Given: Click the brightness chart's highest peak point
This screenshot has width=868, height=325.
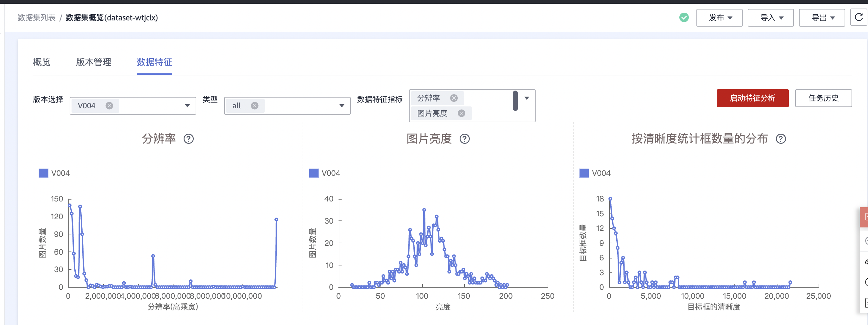Looking at the screenshot, I should 424,210.
